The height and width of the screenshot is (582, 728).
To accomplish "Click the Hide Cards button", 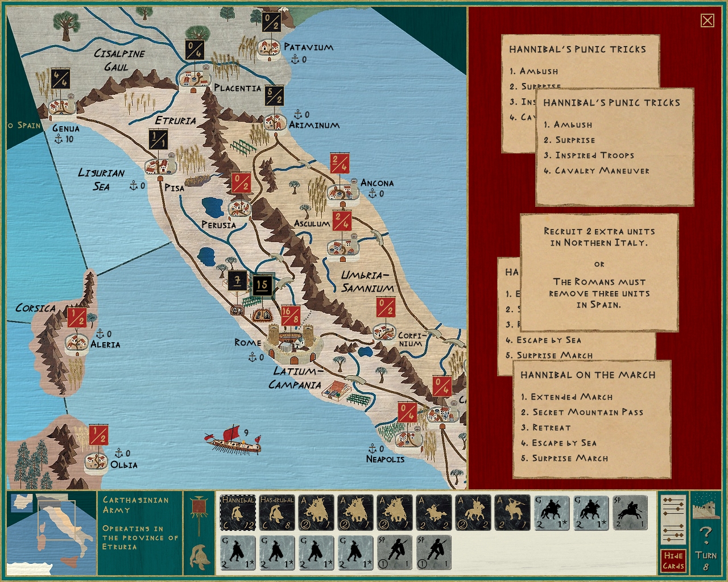I will [x=673, y=560].
